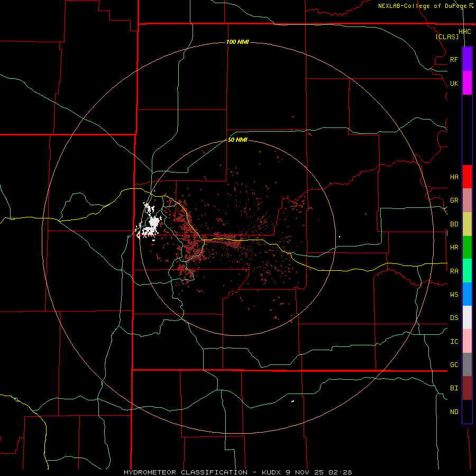Click the UK magenta legend swatch
This screenshot has width=476, height=476.
pos(467,83)
